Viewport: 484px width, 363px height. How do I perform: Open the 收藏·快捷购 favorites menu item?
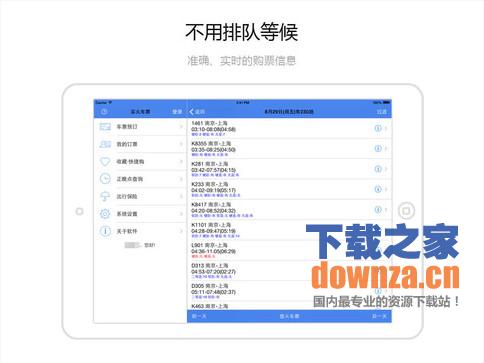click(140, 161)
